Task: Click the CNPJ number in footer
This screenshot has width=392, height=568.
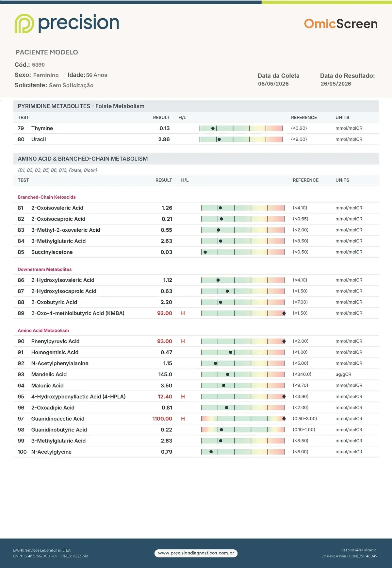Action: coord(35,556)
